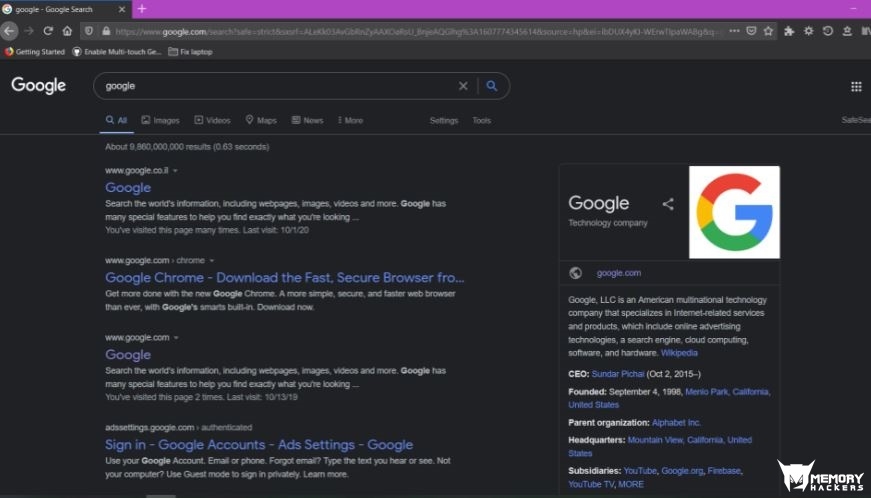Submit search with the magnifier button

click(x=492, y=86)
